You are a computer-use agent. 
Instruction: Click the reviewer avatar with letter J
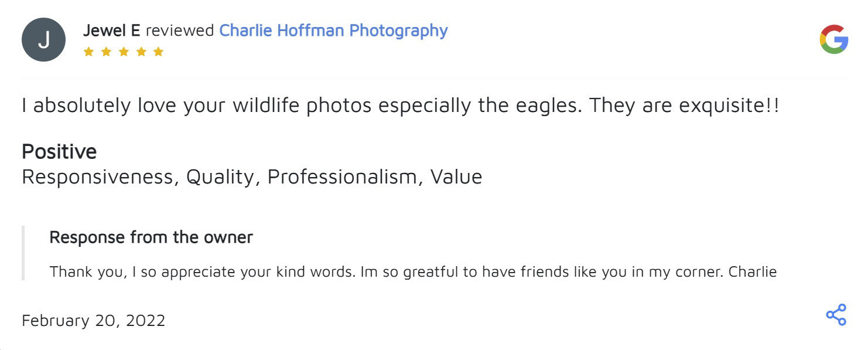[43, 40]
